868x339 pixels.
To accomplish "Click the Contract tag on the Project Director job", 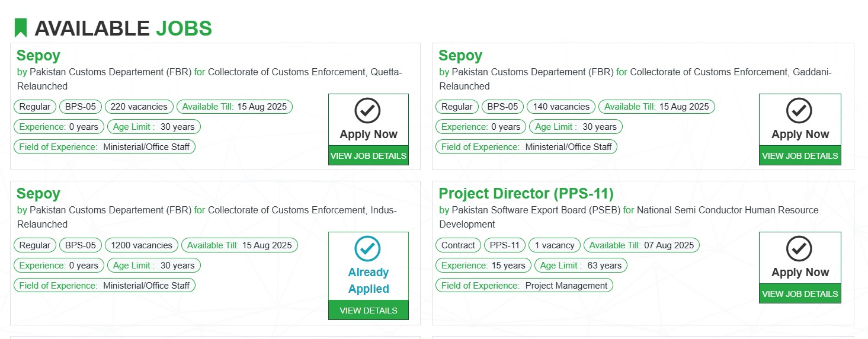I will pos(458,245).
